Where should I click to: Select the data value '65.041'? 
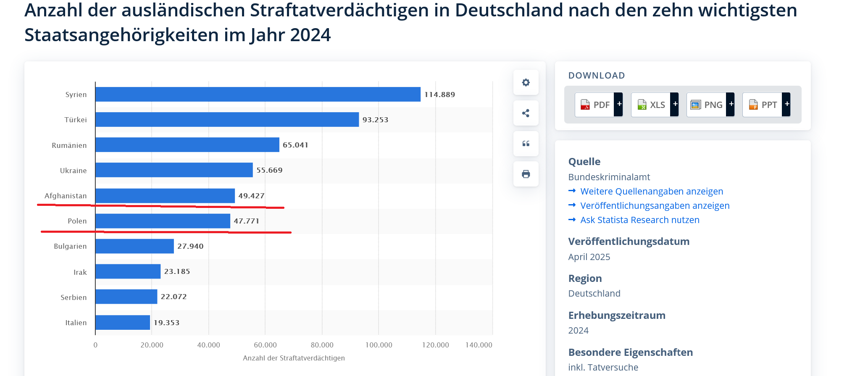pos(295,145)
